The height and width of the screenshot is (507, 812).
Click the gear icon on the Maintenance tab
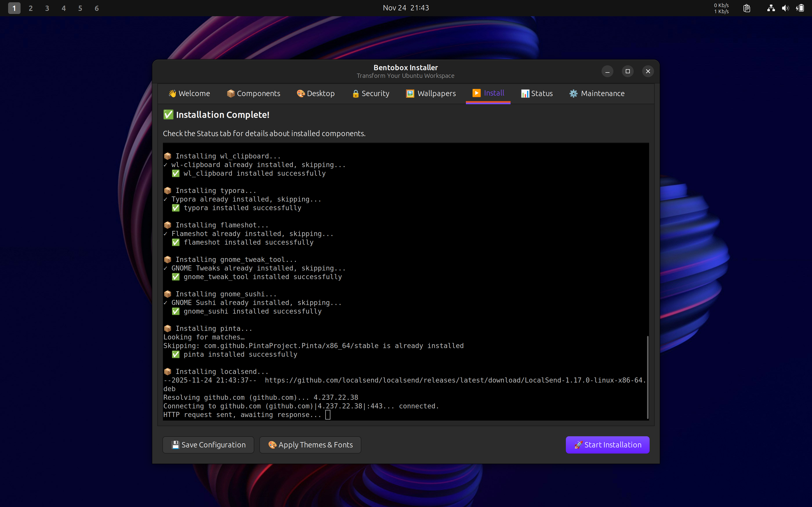coord(573,94)
